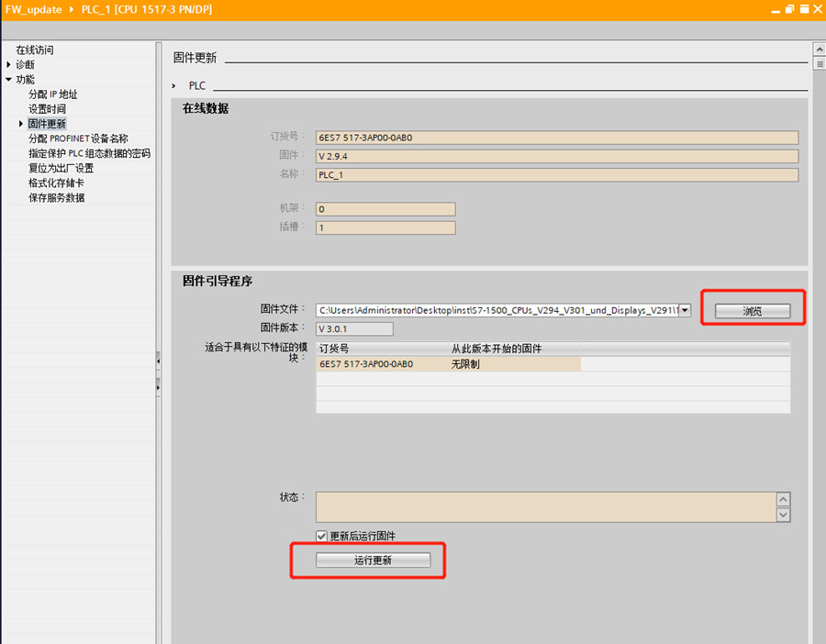Select 复位为出厂设置 option
826x644 pixels.
tap(61, 168)
